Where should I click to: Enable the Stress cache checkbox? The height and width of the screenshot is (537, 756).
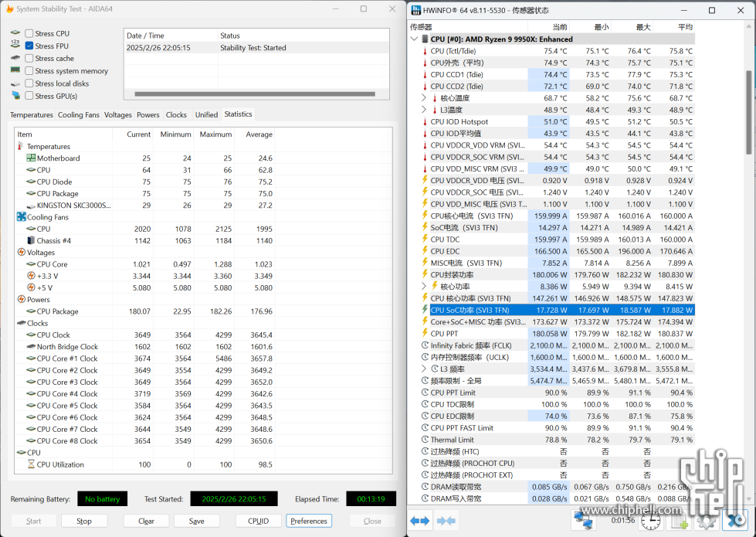coord(29,59)
